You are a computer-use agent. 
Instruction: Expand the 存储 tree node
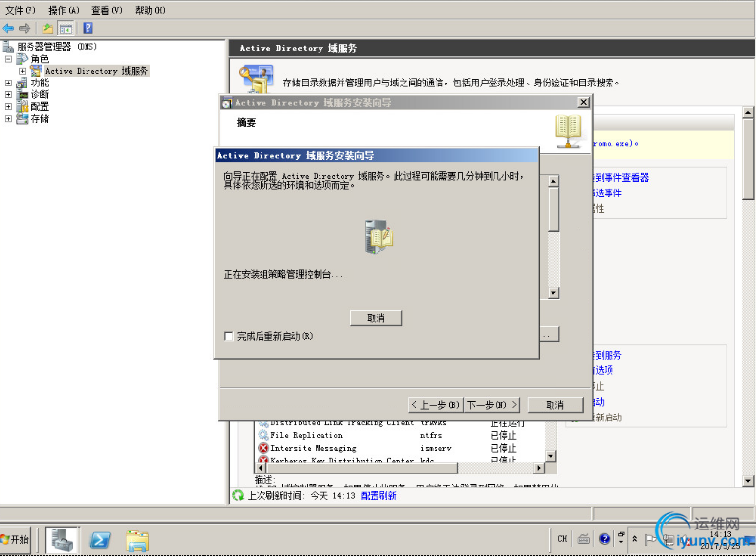point(8,119)
